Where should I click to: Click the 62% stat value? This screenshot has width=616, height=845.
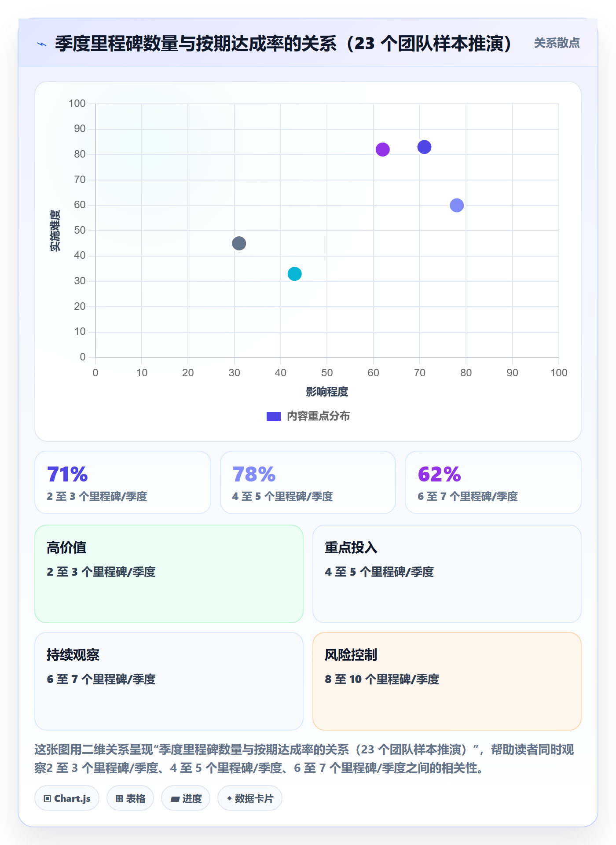pos(439,474)
